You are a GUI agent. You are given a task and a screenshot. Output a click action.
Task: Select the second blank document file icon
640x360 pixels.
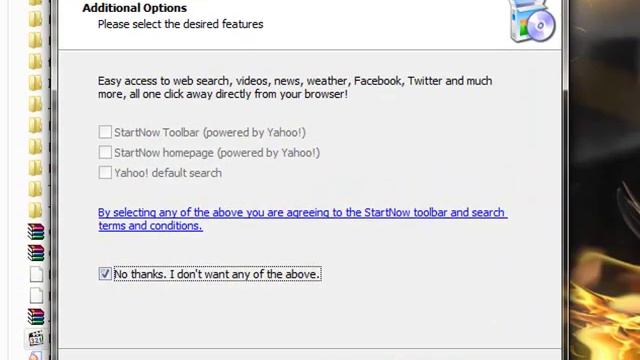[36, 296]
